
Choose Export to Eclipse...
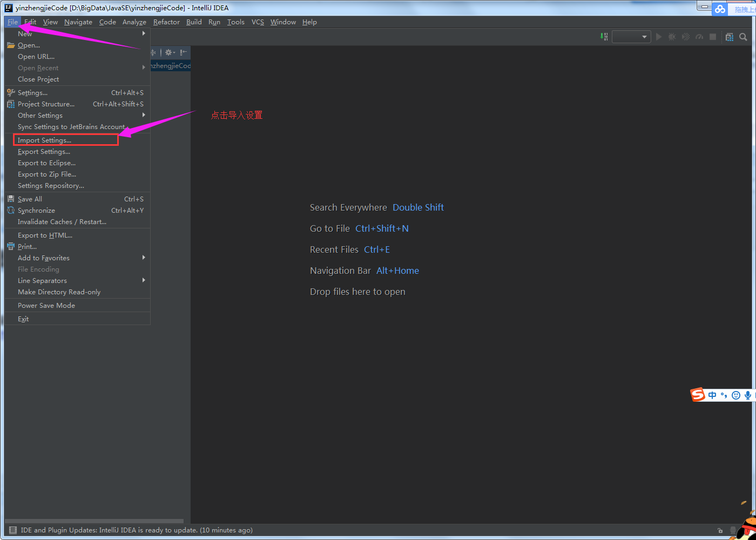[77, 163]
